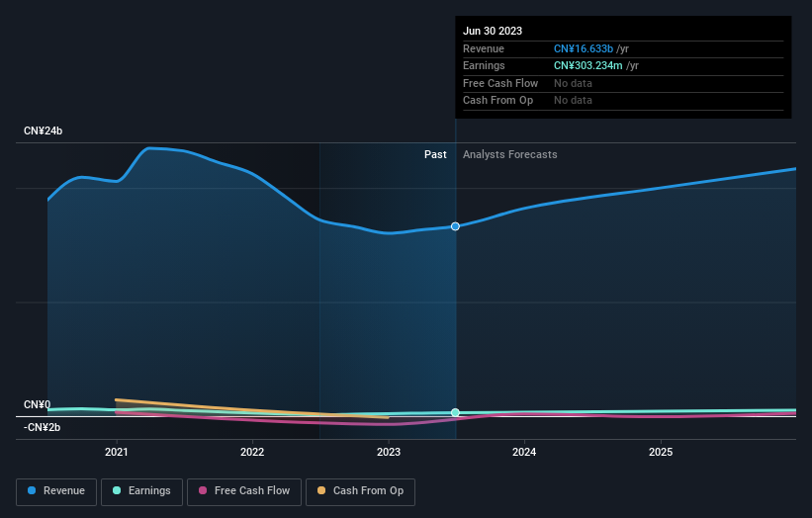This screenshot has height=518, width=812.
Task: Click the CN¥0 y-axis label
Action: pos(38,404)
